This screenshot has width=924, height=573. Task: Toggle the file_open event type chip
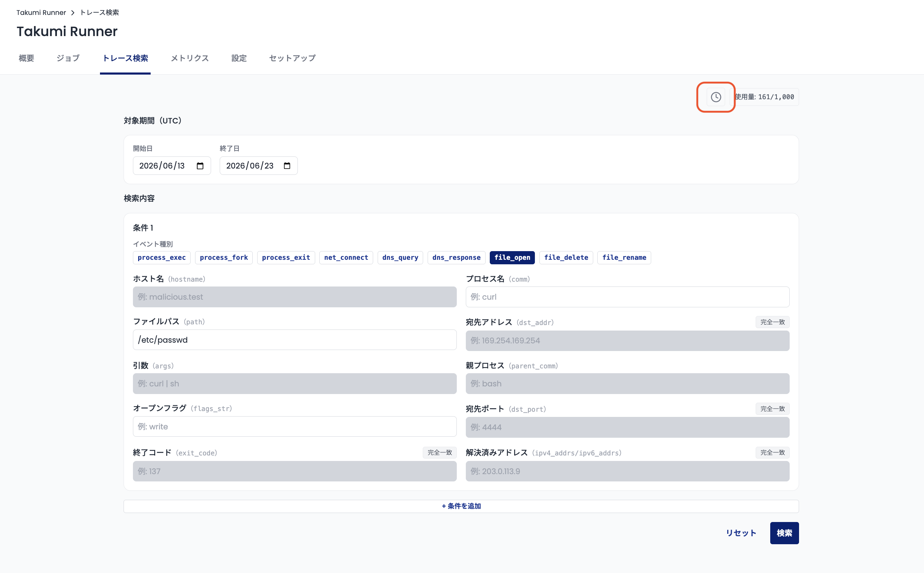512,257
